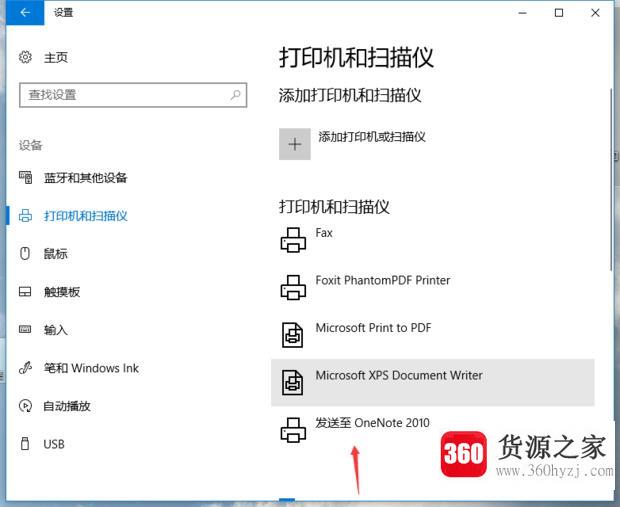Screen dimensions: 620x507
Task: Select Microsoft Print to PDF entry
Action: tap(433, 335)
